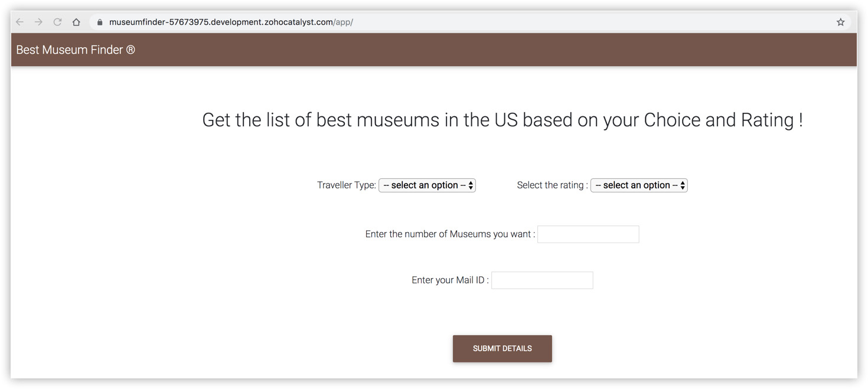Viewport: 868px width, 389px height.
Task: Click the empty brown header bar area
Action: point(472,50)
